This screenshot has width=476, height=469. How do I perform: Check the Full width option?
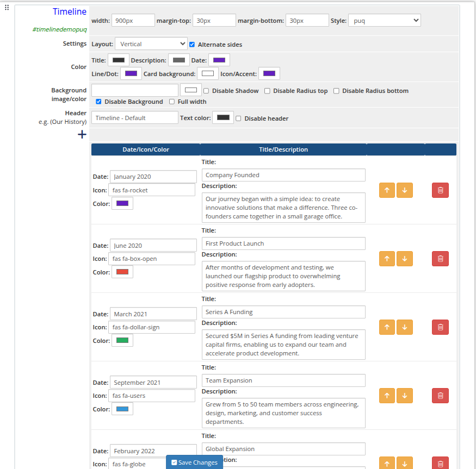pyautogui.click(x=172, y=102)
